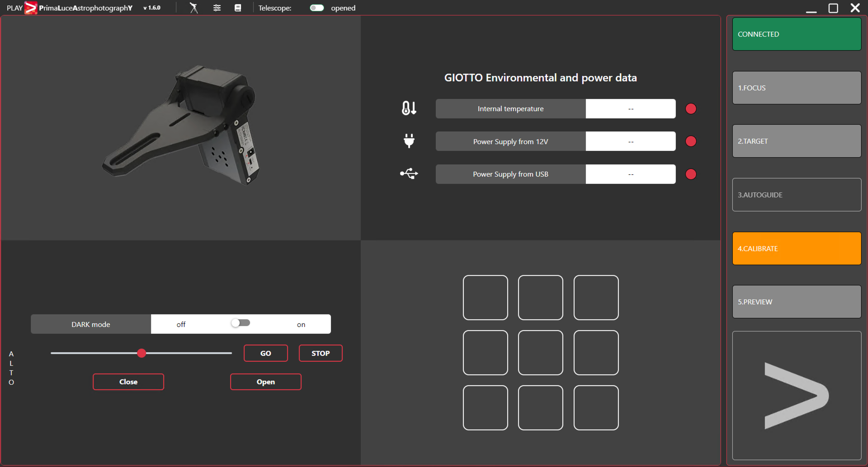868x467 pixels.
Task: Toggle the Telescope opened switch
Action: point(316,8)
